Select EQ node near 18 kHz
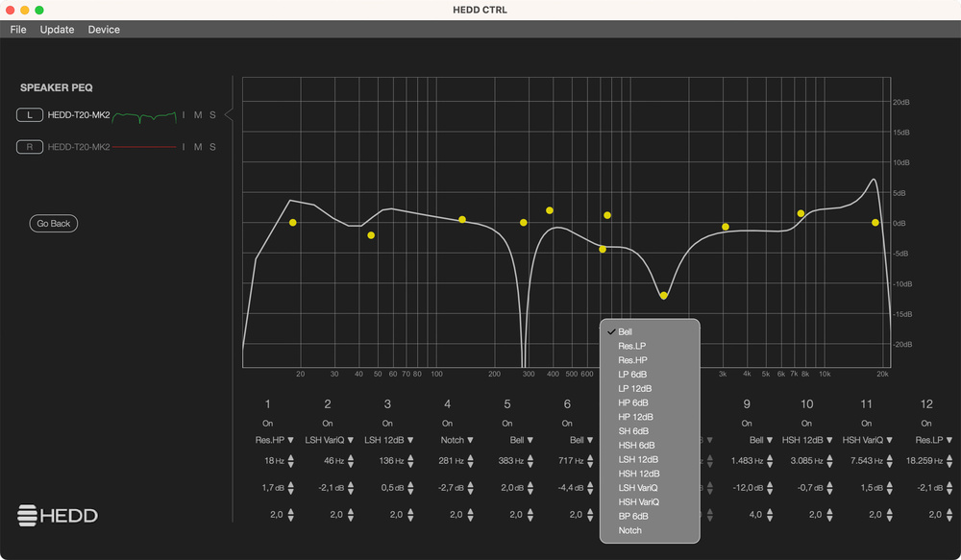This screenshot has height=560, width=961. click(x=875, y=223)
